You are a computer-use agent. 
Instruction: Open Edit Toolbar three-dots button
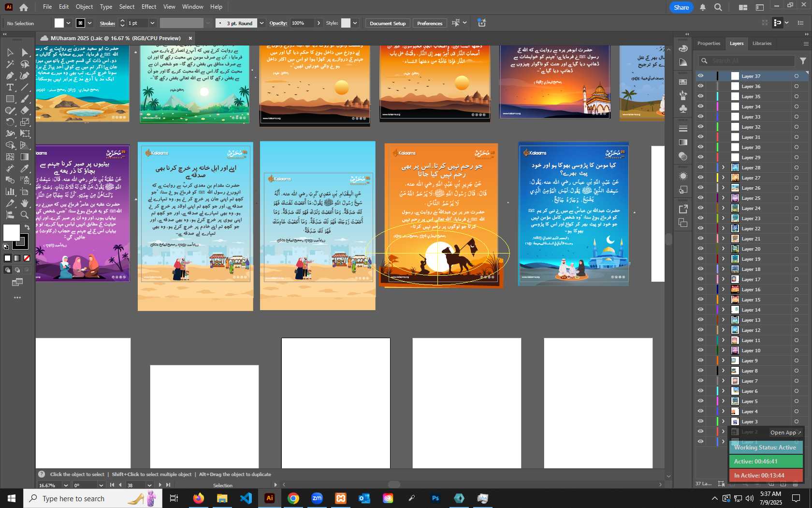[17, 298]
